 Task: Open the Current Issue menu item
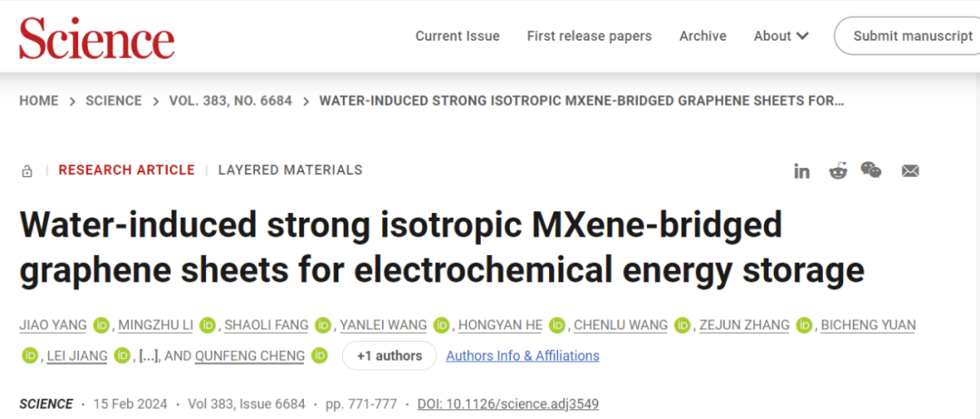pos(457,36)
